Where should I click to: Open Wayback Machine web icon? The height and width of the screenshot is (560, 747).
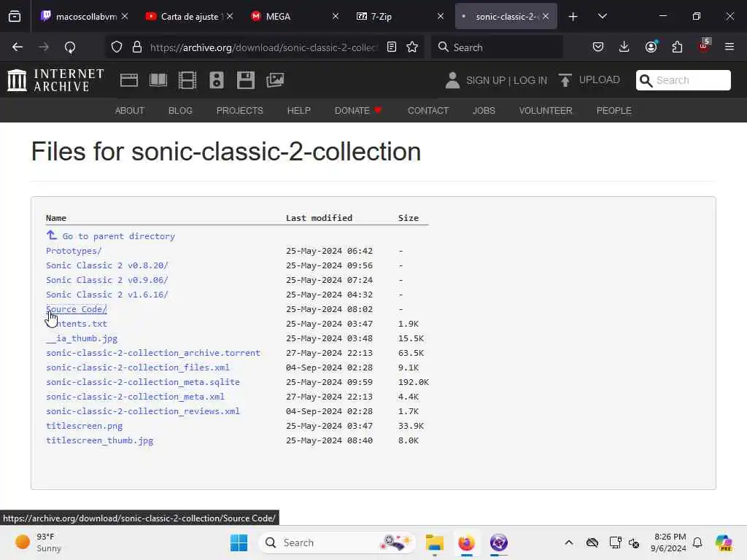tap(129, 80)
